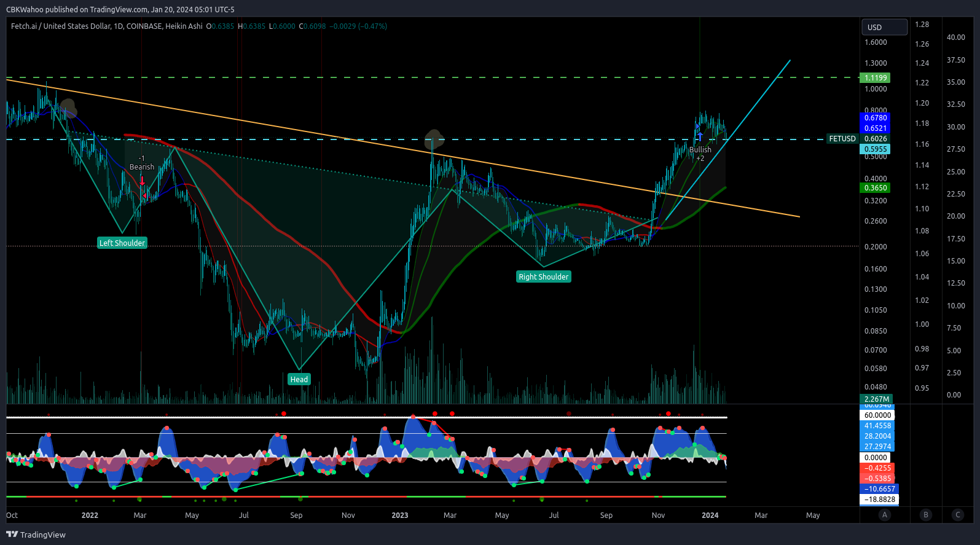Click the Oct label on the time axis
980x545 pixels.
12,516
